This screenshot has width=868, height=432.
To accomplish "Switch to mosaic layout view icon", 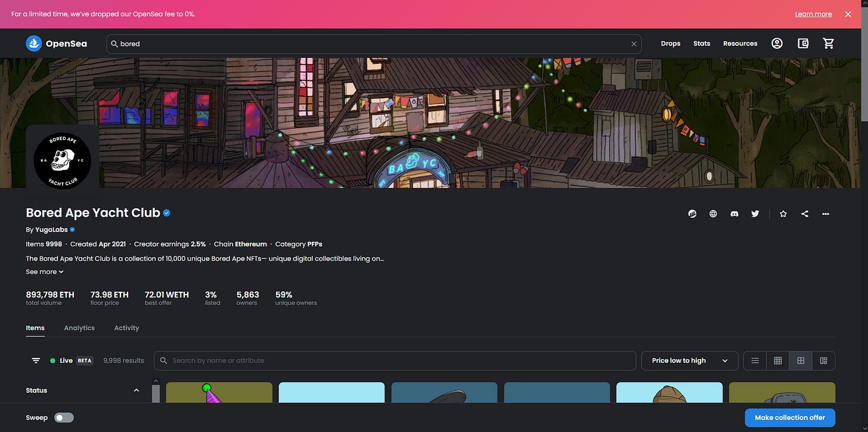I will pos(823,360).
